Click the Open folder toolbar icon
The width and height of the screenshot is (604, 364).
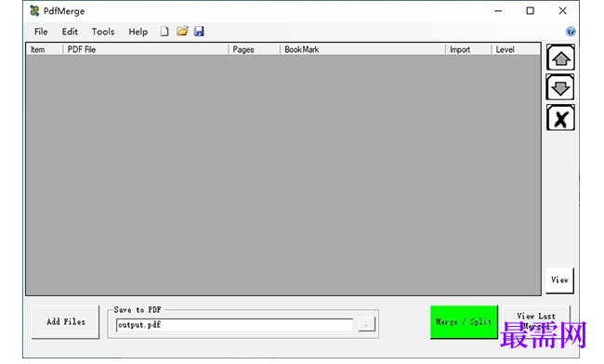click(x=182, y=32)
